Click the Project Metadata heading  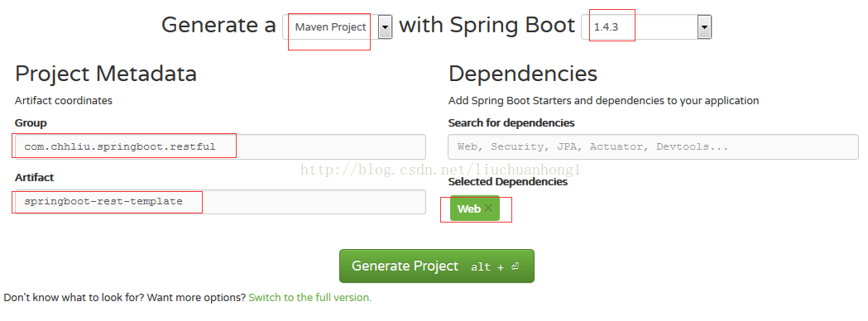[x=106, y=74]
